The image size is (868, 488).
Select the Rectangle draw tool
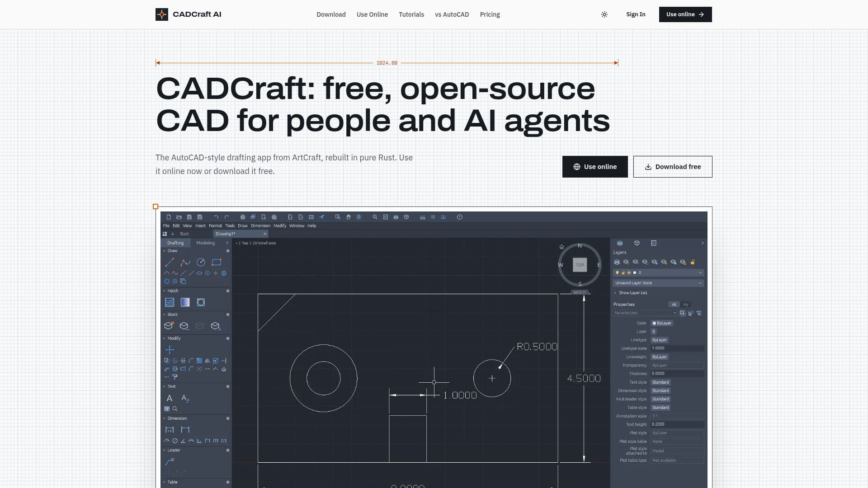pyautogui.click(x=217, y=262)
